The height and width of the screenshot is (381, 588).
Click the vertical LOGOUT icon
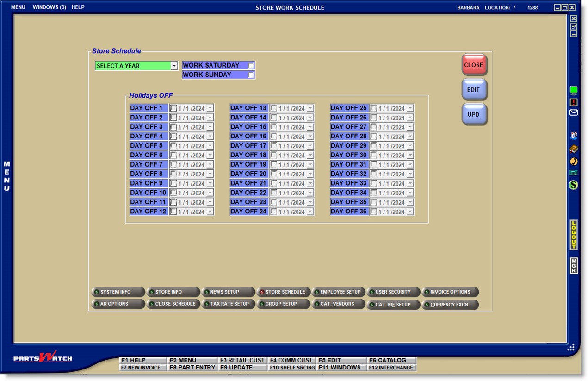pyautogui.click(x=574, y=235)
